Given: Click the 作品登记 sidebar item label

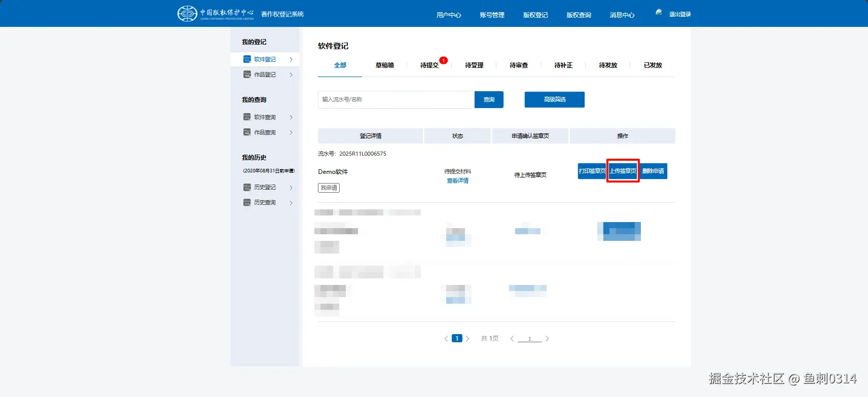Looking at the screenshot, I should (x=265, y=75).
